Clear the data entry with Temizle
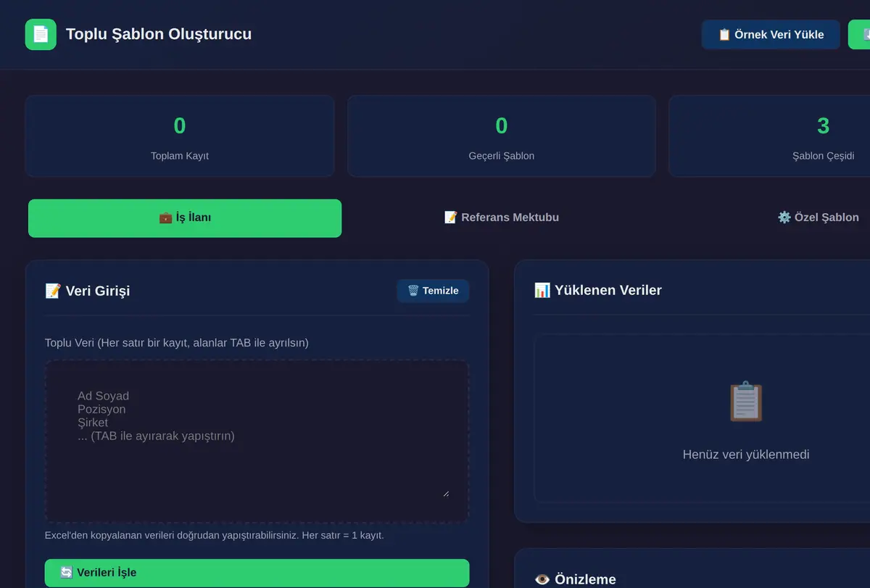This screenshot has height=588, width=870. (x=433, y=291)
